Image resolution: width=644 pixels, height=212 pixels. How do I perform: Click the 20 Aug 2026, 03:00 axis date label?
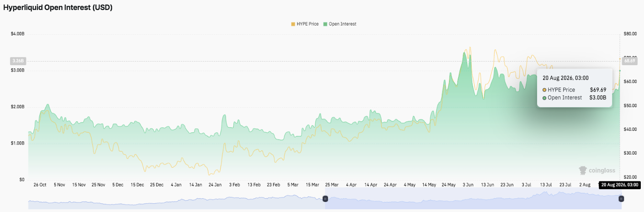620,185
